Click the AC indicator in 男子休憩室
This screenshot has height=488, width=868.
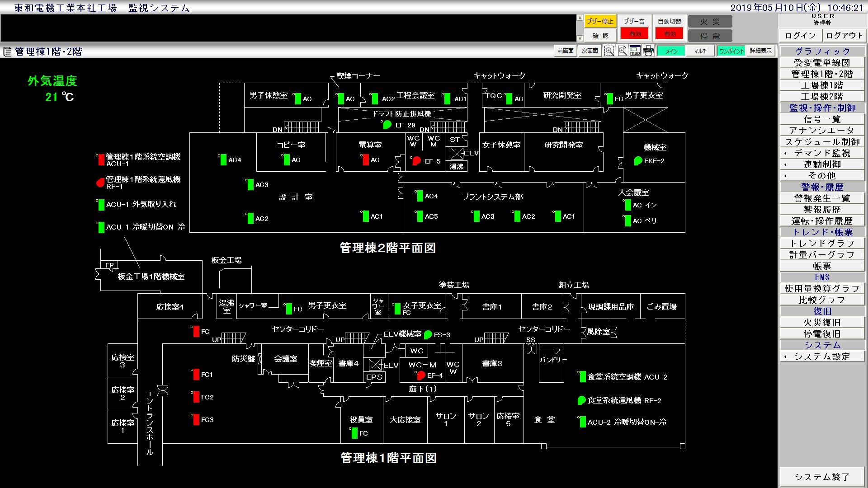click(x=298, y=99)
